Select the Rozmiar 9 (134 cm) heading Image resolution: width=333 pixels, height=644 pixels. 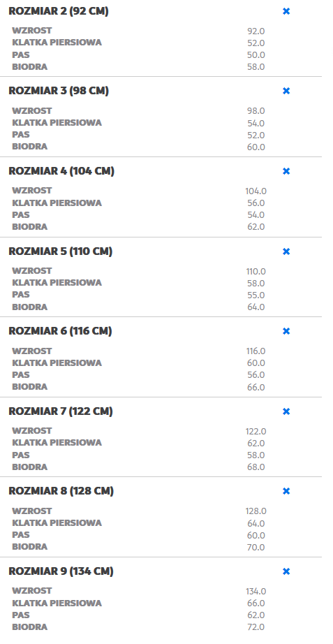(61, 571)
